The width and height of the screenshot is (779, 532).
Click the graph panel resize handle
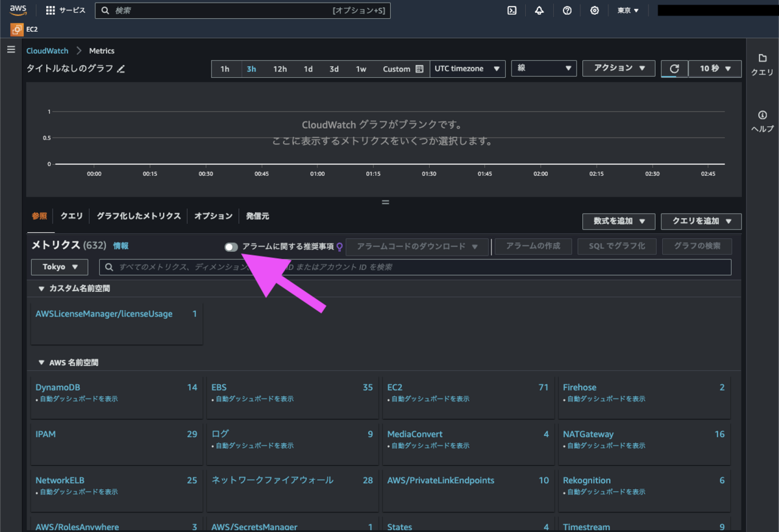point(385,202)
